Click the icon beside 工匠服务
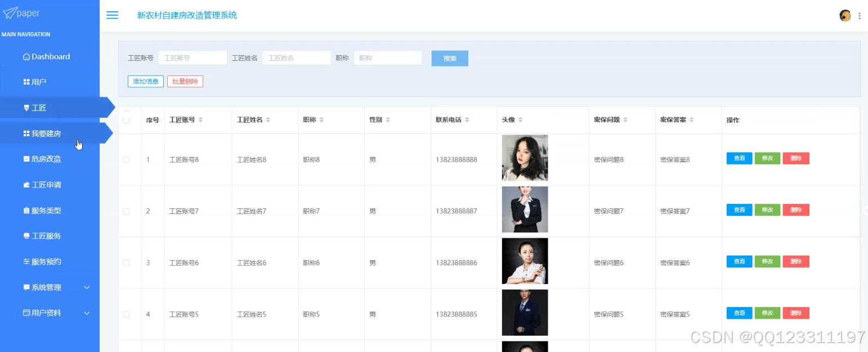868x352 pixels. (26, 236)
